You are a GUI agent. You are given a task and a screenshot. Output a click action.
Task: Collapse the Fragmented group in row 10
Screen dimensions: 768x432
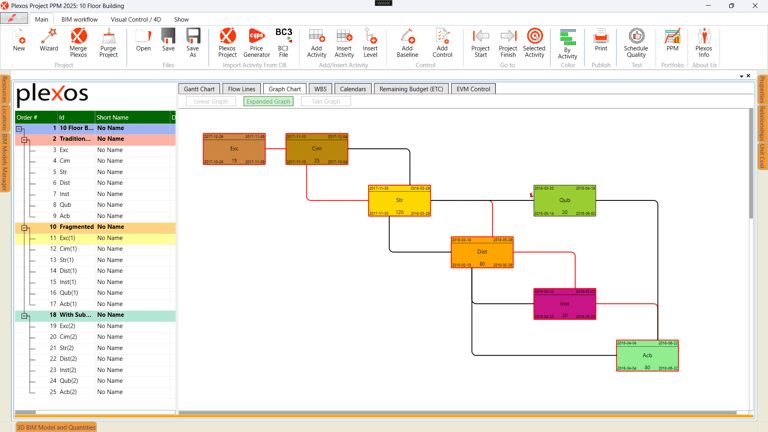pos(24,228)
